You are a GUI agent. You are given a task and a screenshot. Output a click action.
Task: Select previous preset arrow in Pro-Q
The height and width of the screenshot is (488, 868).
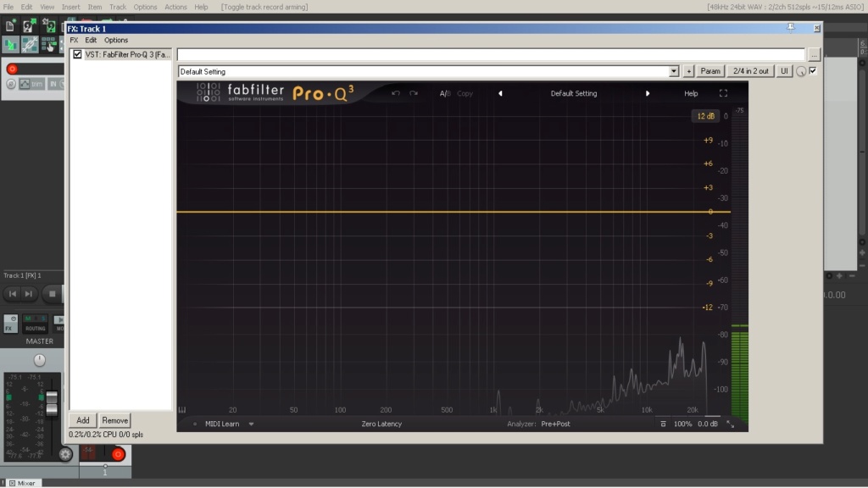pos(500,93)
